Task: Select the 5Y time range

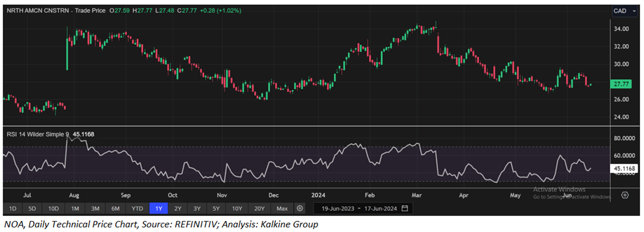Action: (x=216, y=208)
